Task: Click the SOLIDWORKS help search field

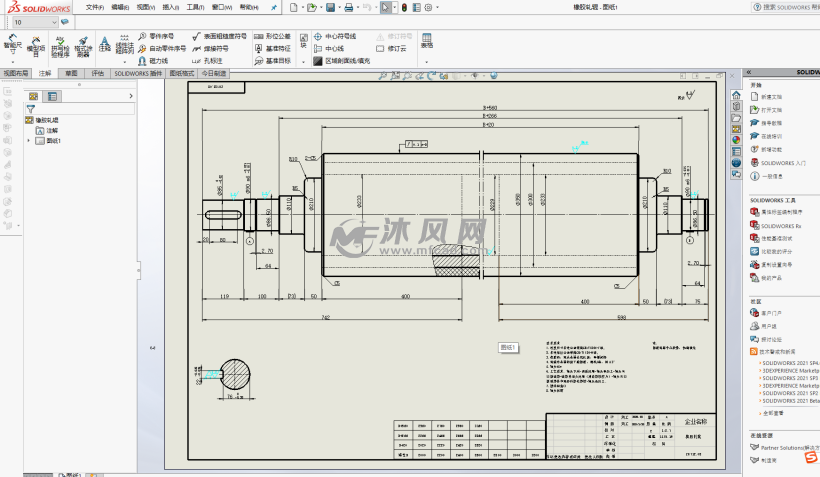Action: point(790,7)
